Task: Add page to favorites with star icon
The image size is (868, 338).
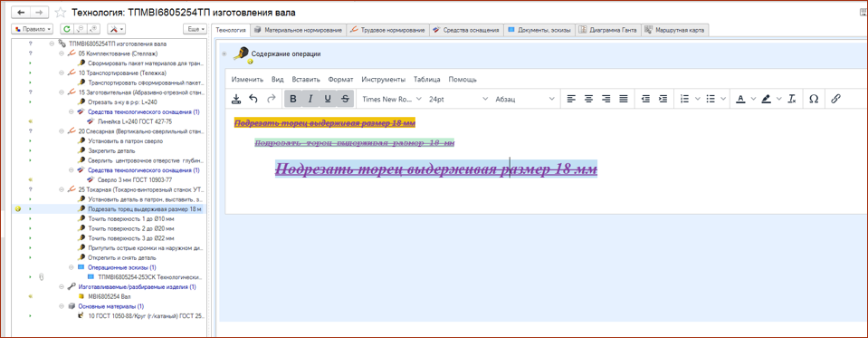Action: pyautogui.click(x=61, y=12)
